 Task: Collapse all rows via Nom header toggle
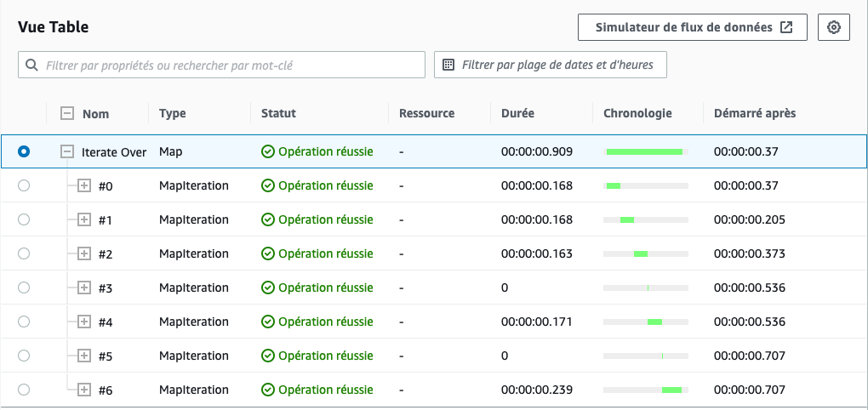(67, 113)
